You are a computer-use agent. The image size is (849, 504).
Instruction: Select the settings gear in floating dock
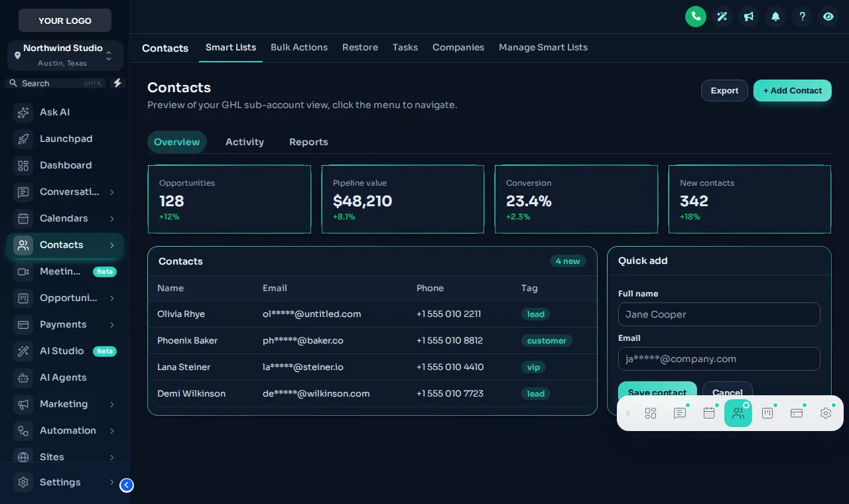pyautogui.click(x=826, y=413)
